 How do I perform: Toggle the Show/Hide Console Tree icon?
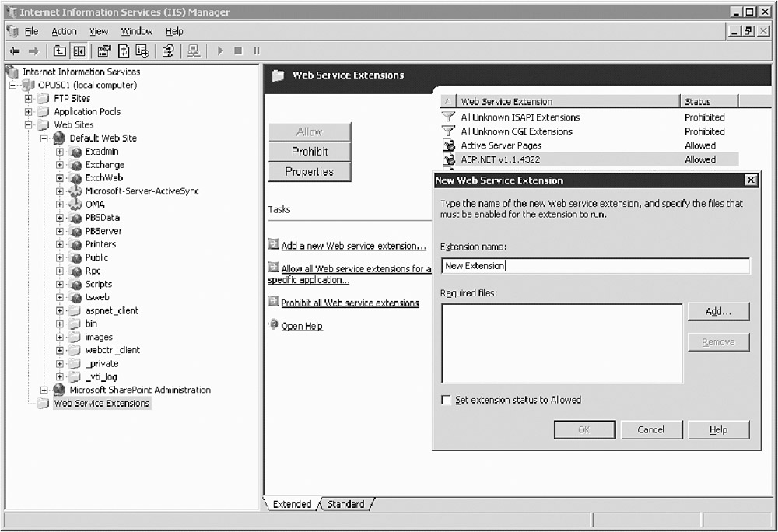(x=79, y=51)
